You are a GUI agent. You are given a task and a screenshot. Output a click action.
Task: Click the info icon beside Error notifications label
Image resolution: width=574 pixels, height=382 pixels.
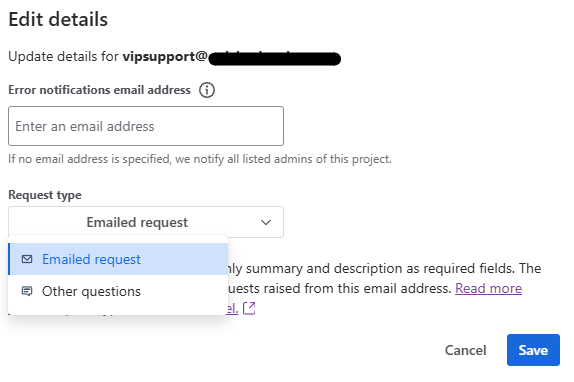207,90
